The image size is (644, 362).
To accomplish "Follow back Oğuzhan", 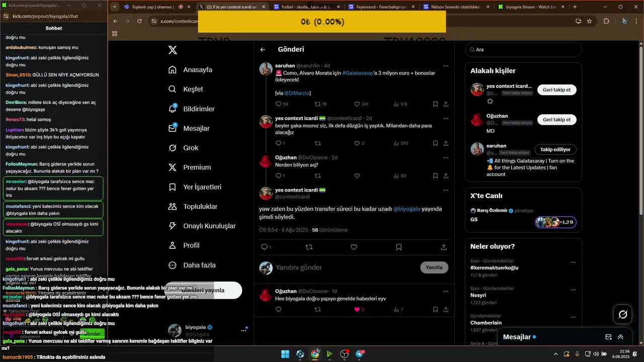I will point(556,120).
